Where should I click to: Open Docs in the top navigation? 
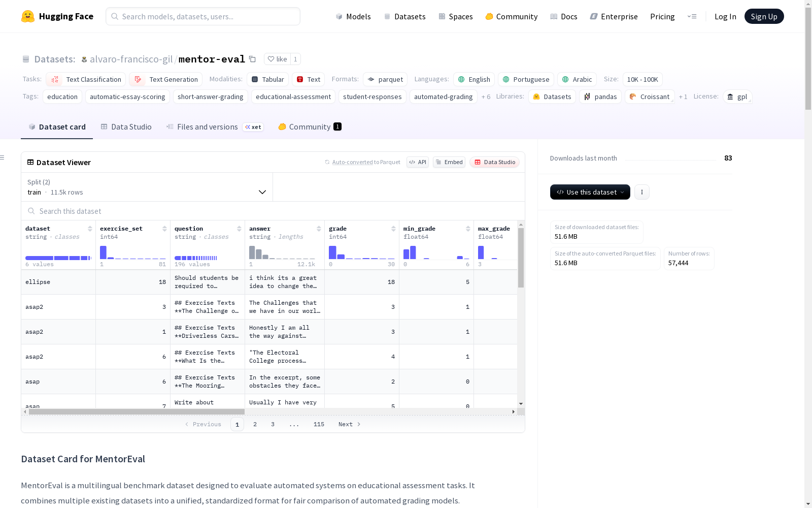[564, 16]
